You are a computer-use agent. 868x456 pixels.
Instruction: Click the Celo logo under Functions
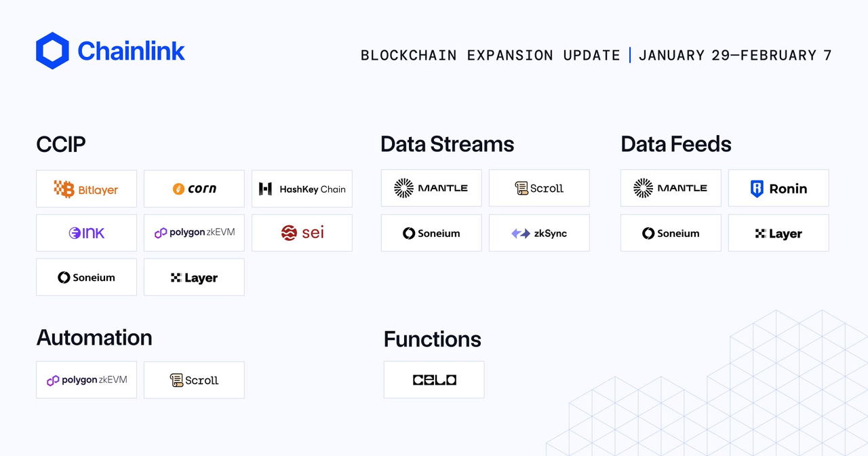(434, 380)
